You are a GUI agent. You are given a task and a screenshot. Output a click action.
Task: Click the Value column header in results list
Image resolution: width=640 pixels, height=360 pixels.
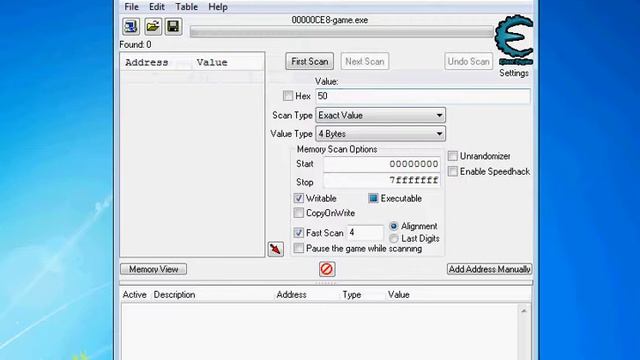[212, 62]
